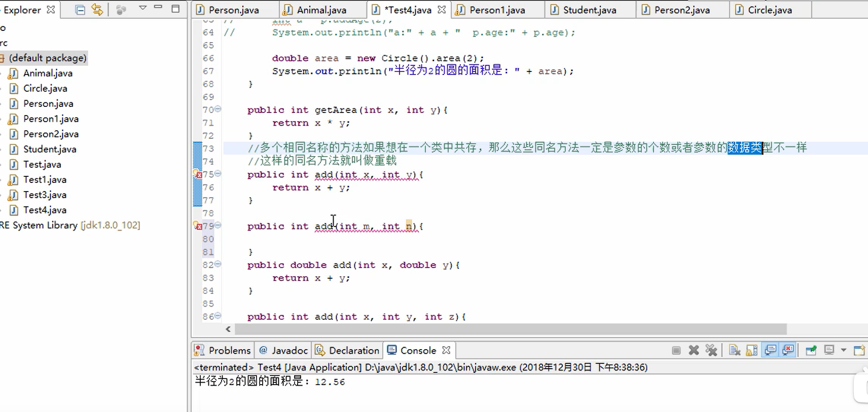The width and height of the screenshot is (868, 412).
Task: Click the horizontal editor scrollbar thumb
Action: pyautogui.click(x=511, y=329)
